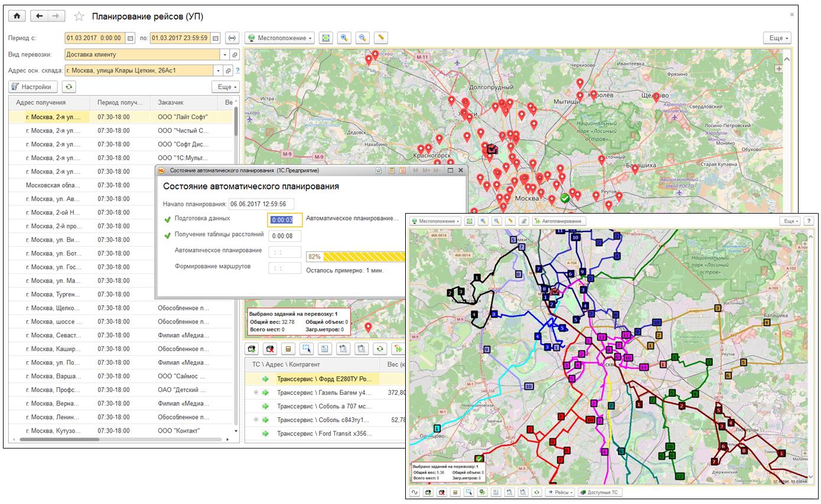Open the Вид перевозки dropdown
This screenshot has height=504, width=821.
pos(225,54)
